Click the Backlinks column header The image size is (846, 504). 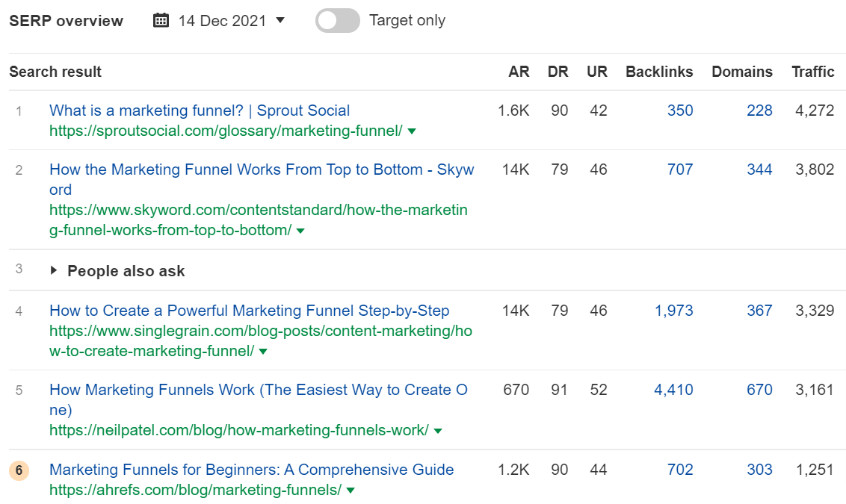(659, 72)
